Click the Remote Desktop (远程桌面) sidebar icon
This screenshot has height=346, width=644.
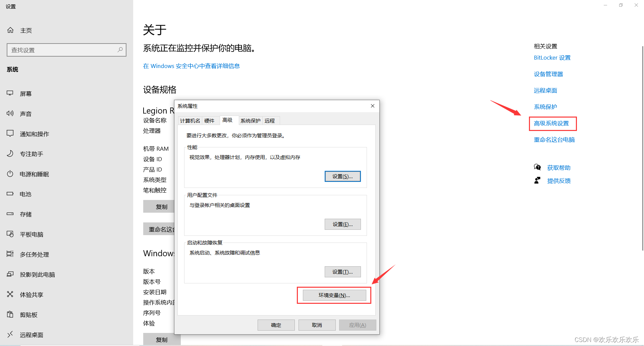[10, 334]
